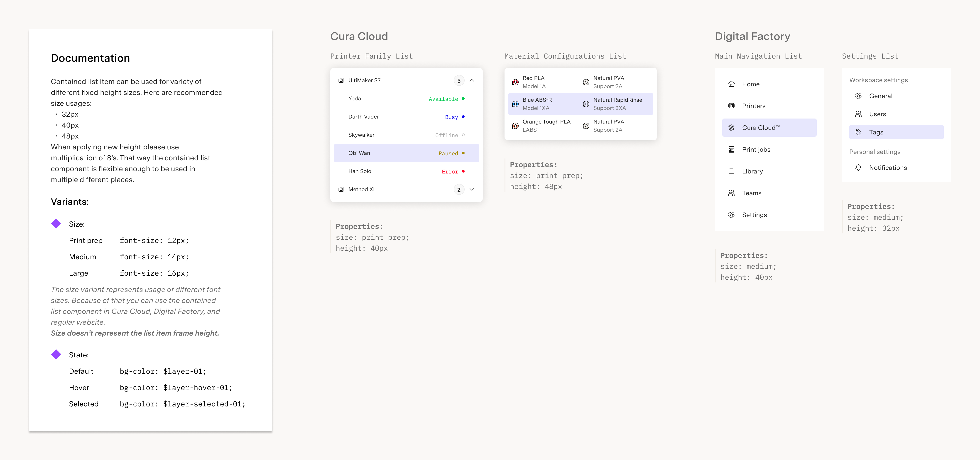This screenshot has width=980, height=460.
Task: Click the Offline status label
Action: tap(447, 135)
